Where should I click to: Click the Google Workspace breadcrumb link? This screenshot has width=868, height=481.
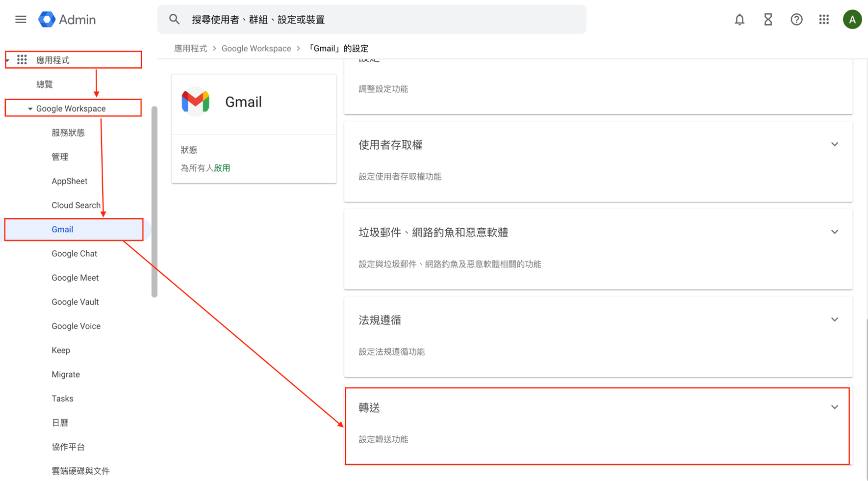click(x=256, y=49)
